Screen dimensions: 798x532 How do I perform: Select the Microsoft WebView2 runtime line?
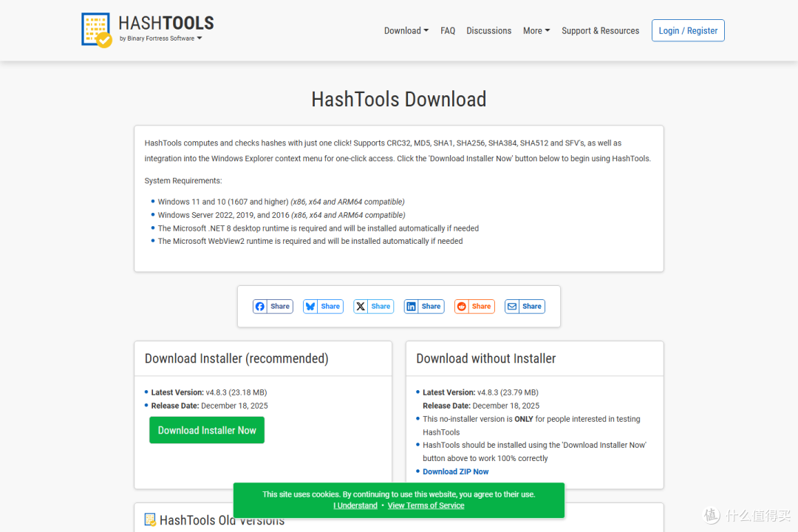coord(310,242)
